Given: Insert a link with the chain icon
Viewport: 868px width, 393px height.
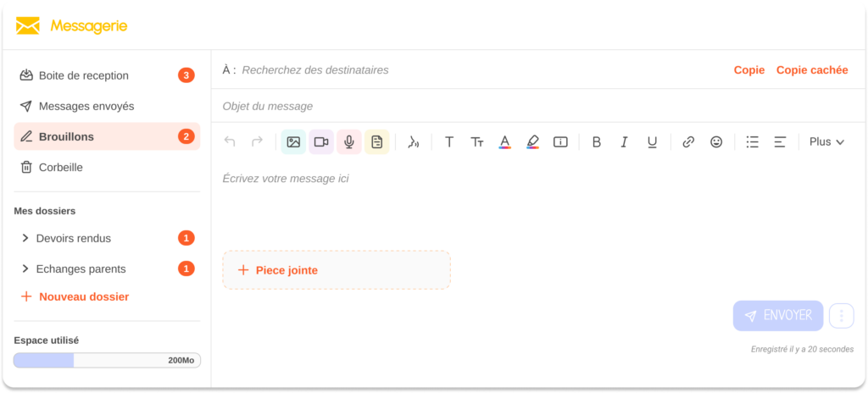Looking at the screenshot, I should tap(688, 142).
